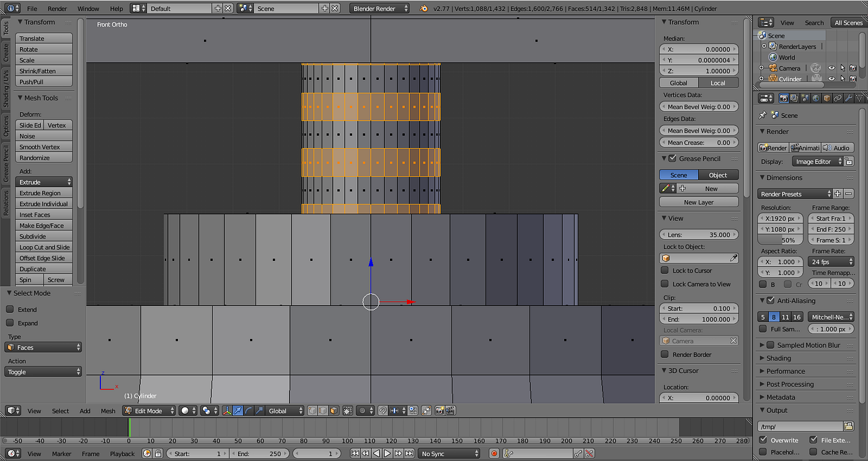Select the scale manipulator icon
This screenshot has width=868, height=461.
tap(259, 411)
